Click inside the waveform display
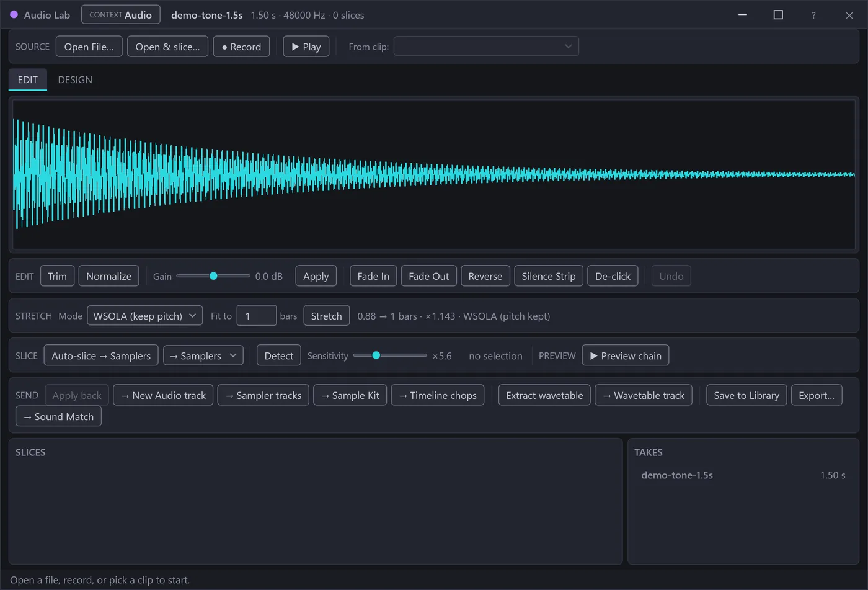The width and height of the screenshot is (868, 590). coord(434,174)
